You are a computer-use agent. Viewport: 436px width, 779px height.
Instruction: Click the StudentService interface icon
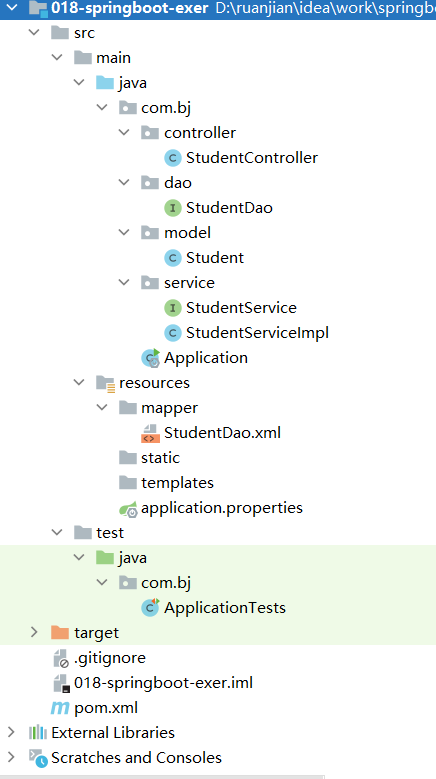click(x=173, y=308)
